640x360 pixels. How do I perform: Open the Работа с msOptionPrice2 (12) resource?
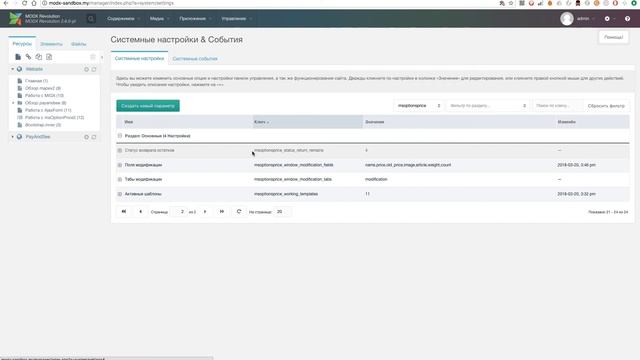tap(54, 118)
